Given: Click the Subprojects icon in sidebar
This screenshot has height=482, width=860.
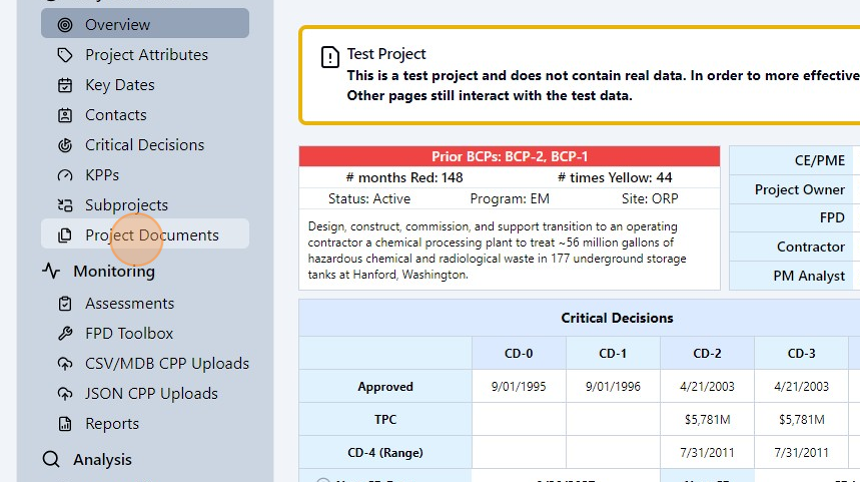Looking at the screenshot, I should point(65,205).
